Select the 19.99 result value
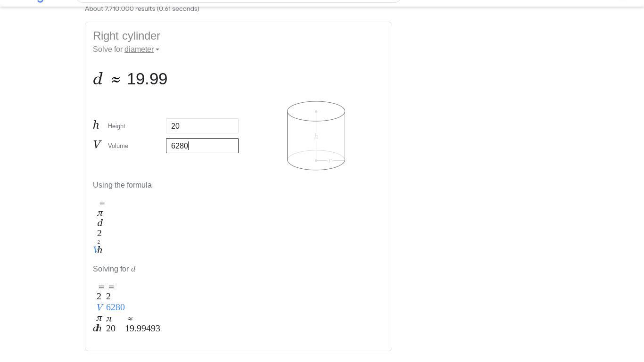The image size is (644, 362). tap(147, 79)
